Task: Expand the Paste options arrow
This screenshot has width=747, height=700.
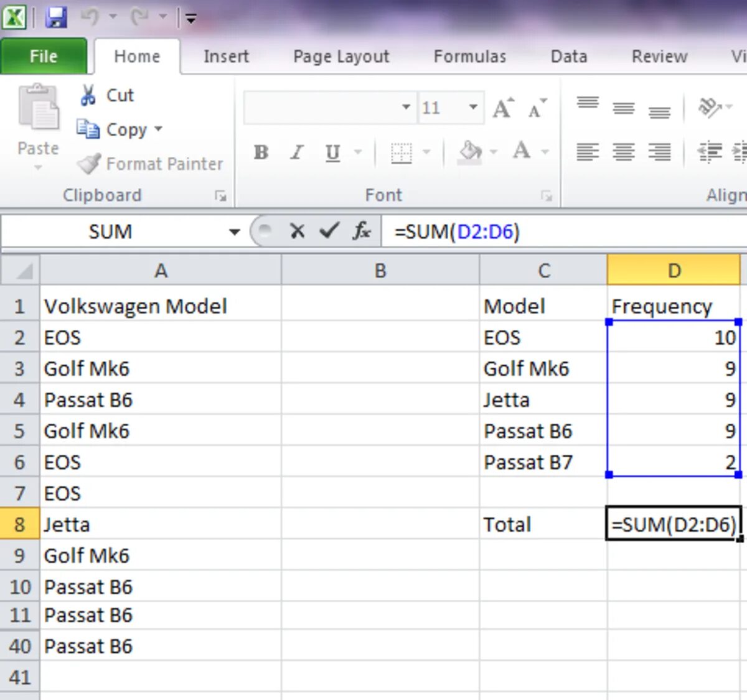Action: [x=38, y=167]
